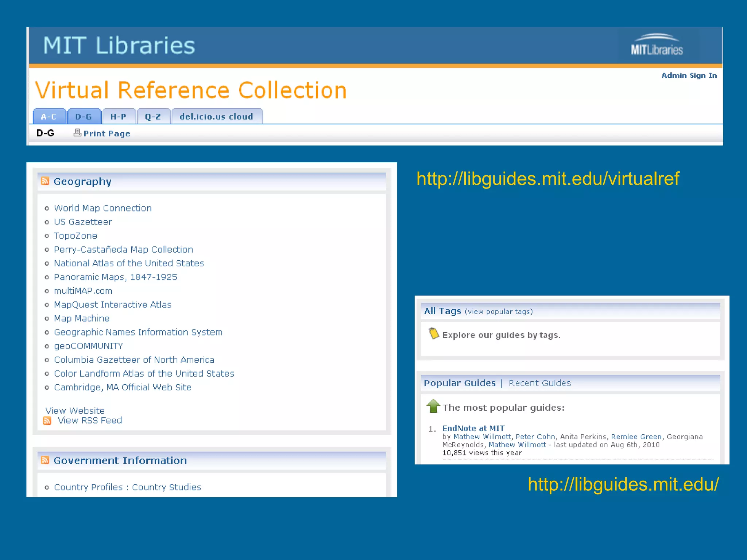This screenshot has height=560, width=747.
Task: Click the Print Page link
Action: tap(107, 133)
